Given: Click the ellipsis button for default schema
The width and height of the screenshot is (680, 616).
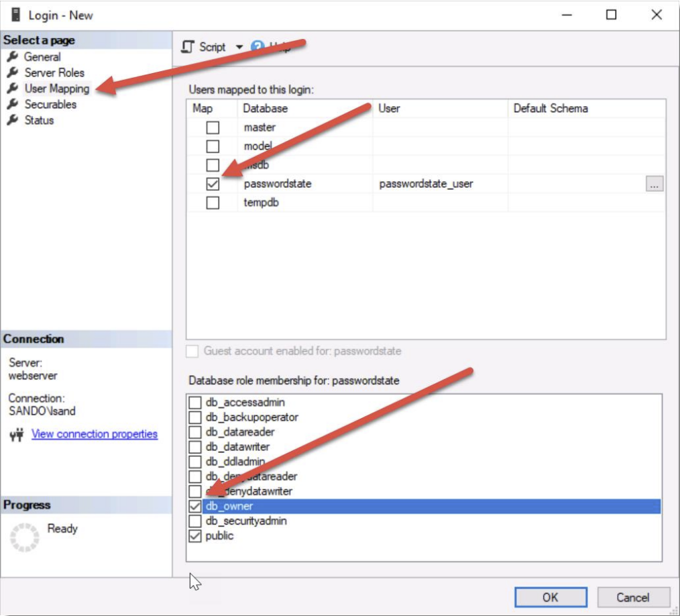Looking at the screenshot, I should pos(655,184).
